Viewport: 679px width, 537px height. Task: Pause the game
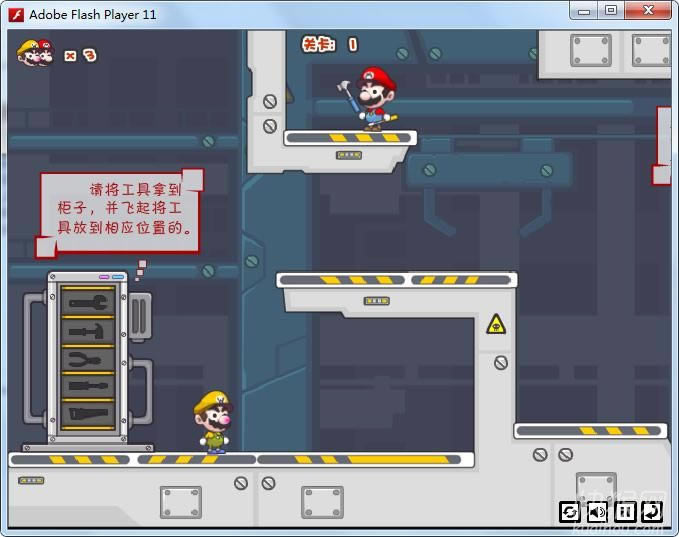(x=624, y=512)
